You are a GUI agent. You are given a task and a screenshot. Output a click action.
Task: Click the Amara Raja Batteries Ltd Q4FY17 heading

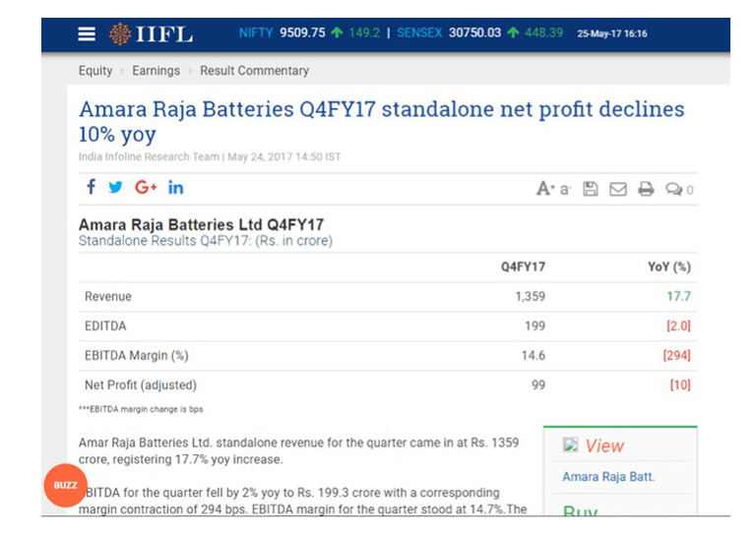[x=201, y=225]
